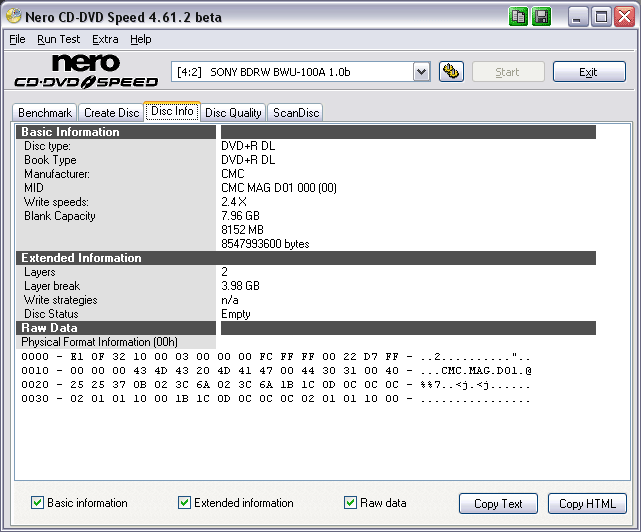641x532 pixels.
Task: Click the raw data row starting 0020
Action: coord(276,385)
